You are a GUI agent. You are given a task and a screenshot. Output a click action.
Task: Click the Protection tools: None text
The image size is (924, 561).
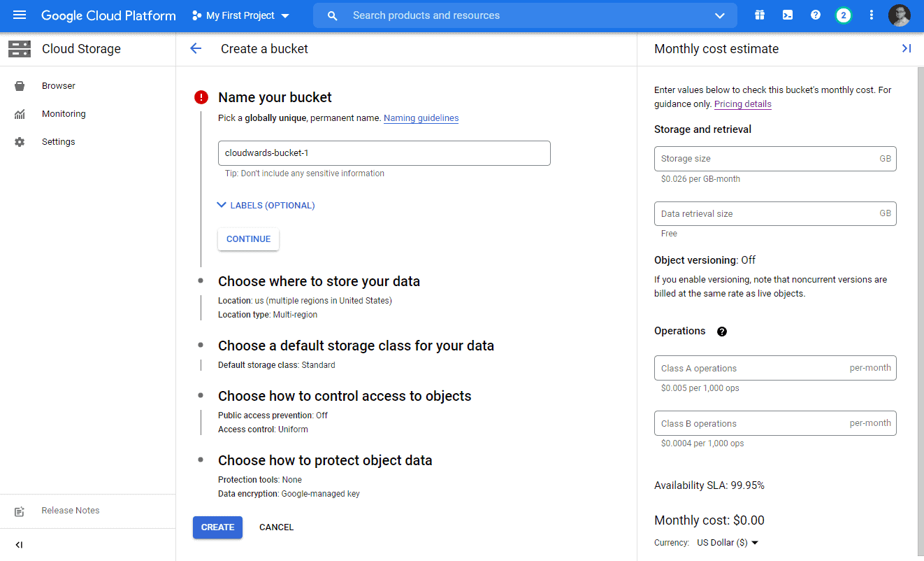point(260,480)
